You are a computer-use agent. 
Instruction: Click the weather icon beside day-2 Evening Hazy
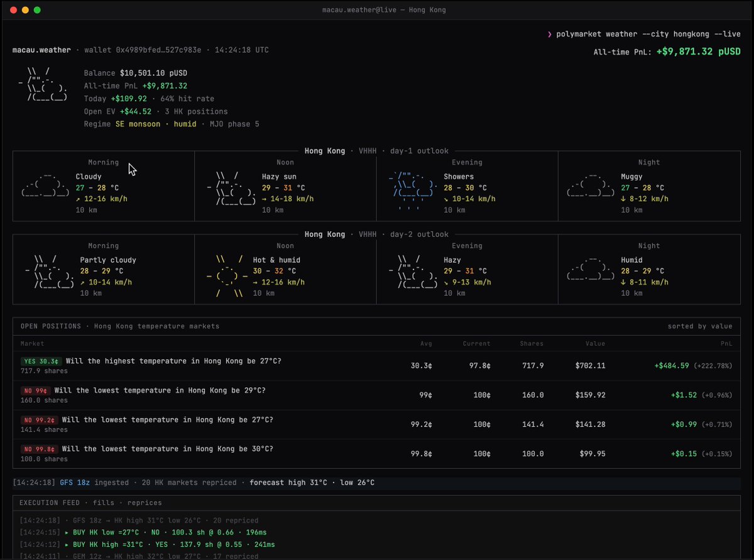coord(413,272)
